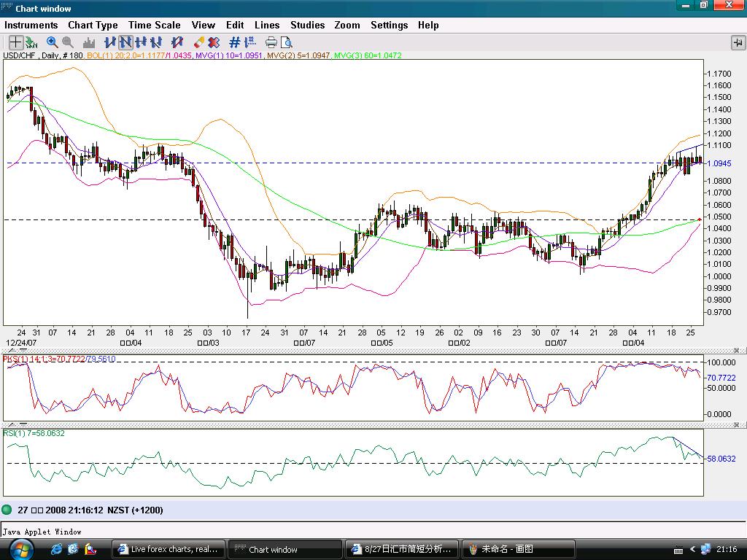Switch to Live forex charts taskbar window
This screenshot has width=747, height=560.
tap(168, 549)
